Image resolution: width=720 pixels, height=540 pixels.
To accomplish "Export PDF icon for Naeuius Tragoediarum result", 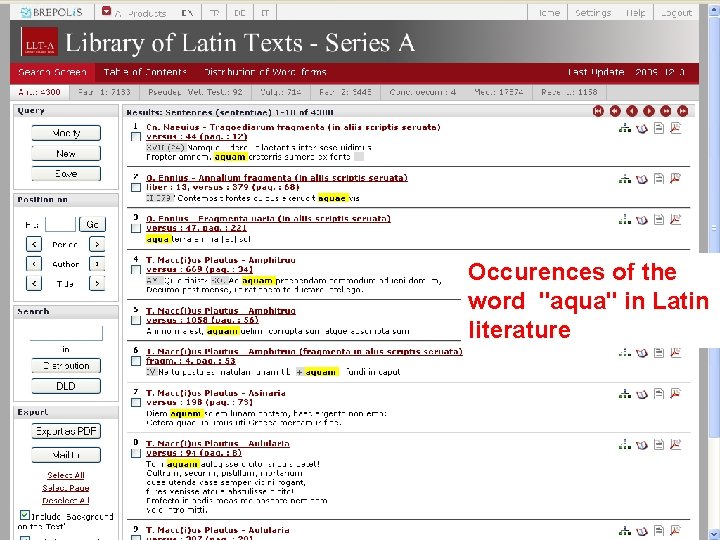I will (675, 128).
